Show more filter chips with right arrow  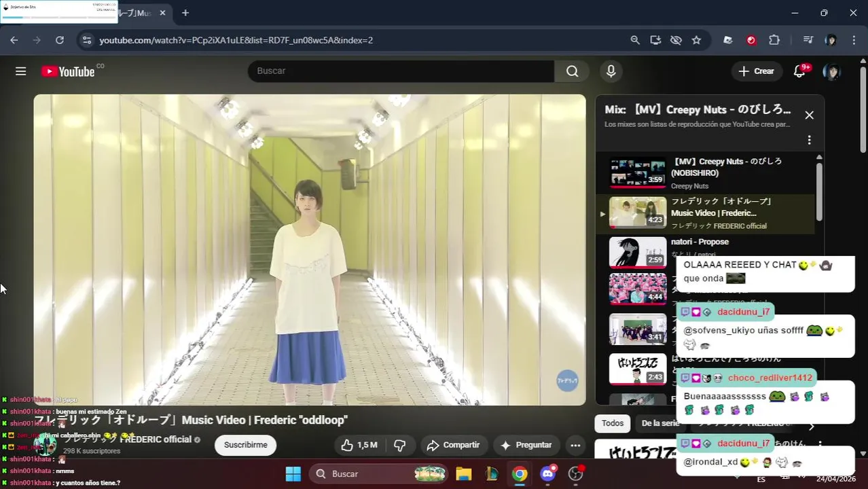click(811, 427)
